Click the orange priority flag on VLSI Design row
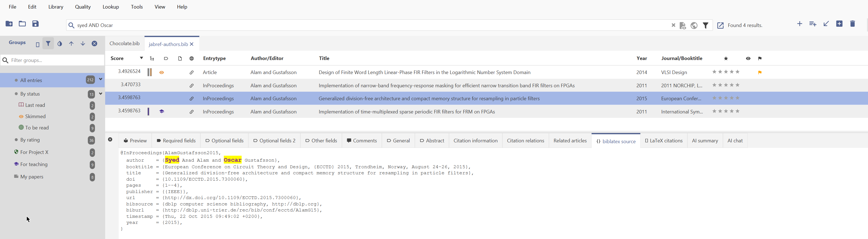The image size is (868, 239). point(760,72)
